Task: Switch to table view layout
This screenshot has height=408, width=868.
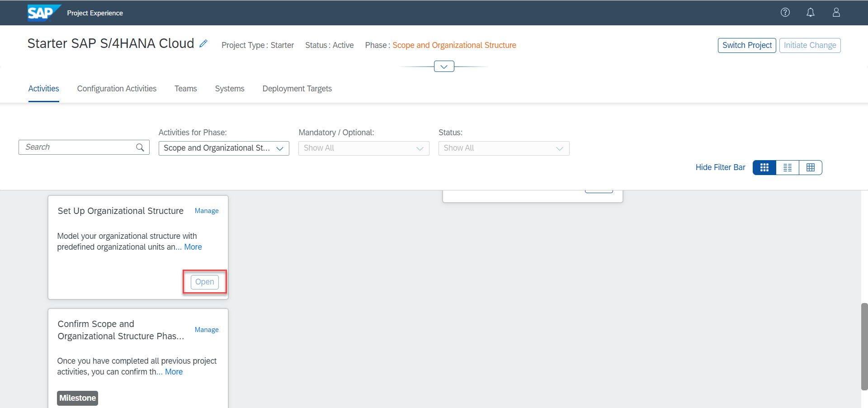Action: click(811, 167)
